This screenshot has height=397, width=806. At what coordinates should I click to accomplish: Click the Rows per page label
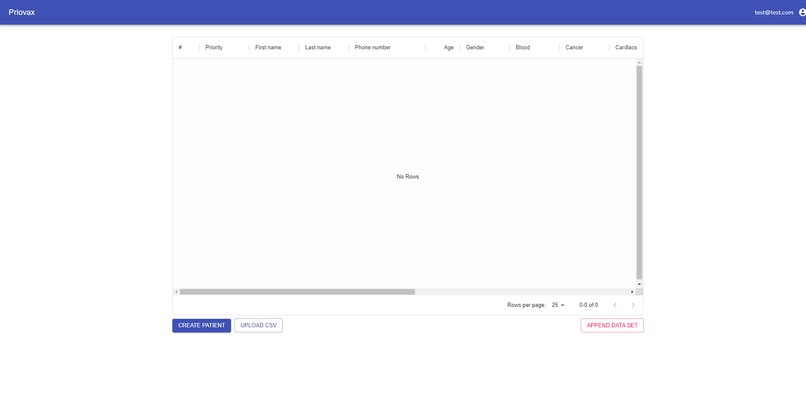(526, 305)
